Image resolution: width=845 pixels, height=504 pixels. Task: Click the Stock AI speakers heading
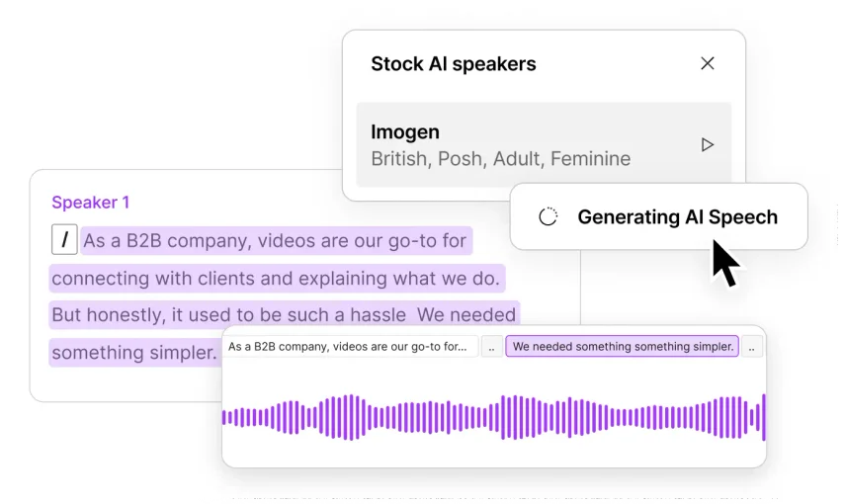coord(453,64)
